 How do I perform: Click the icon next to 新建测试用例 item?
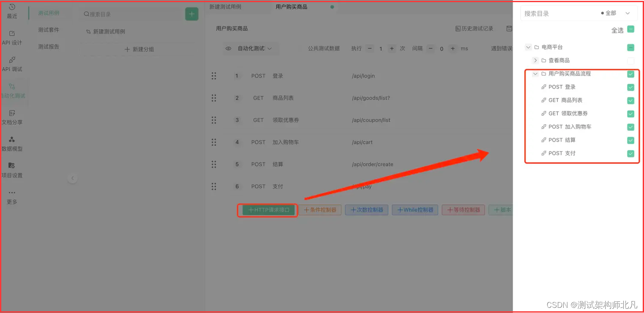(x=88, y=32)
